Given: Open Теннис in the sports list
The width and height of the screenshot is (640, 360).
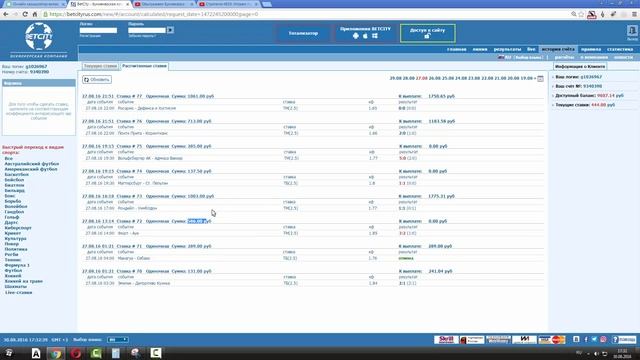Looking at the screenshot, I should click(13, 260).
